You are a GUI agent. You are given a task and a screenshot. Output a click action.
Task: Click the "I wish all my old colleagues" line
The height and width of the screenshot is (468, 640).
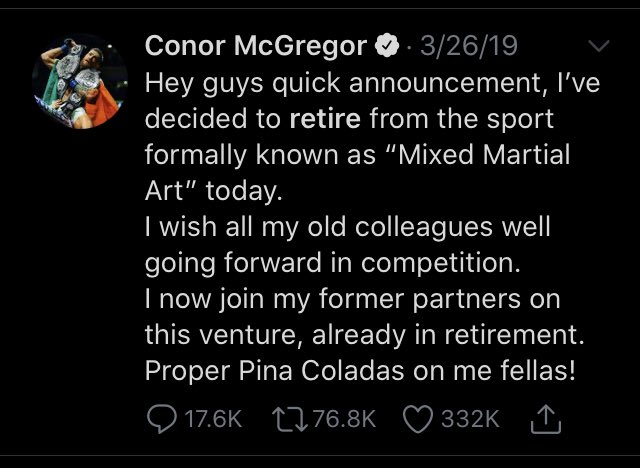tap(347, 228)
